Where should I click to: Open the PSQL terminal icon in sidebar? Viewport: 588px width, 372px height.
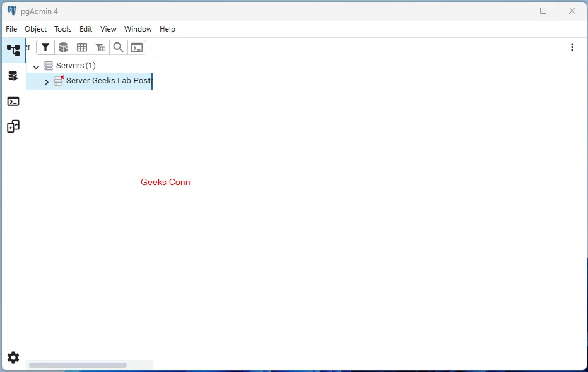click(13, 101)
